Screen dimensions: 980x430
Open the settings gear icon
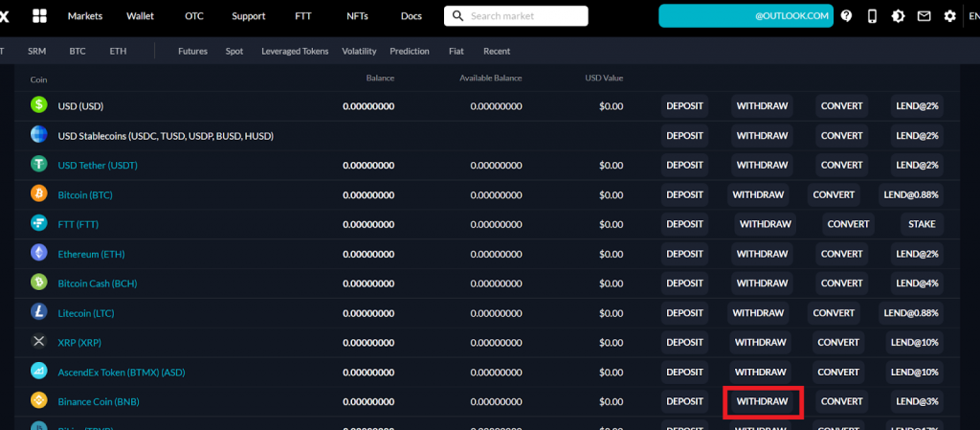(950, 16)
